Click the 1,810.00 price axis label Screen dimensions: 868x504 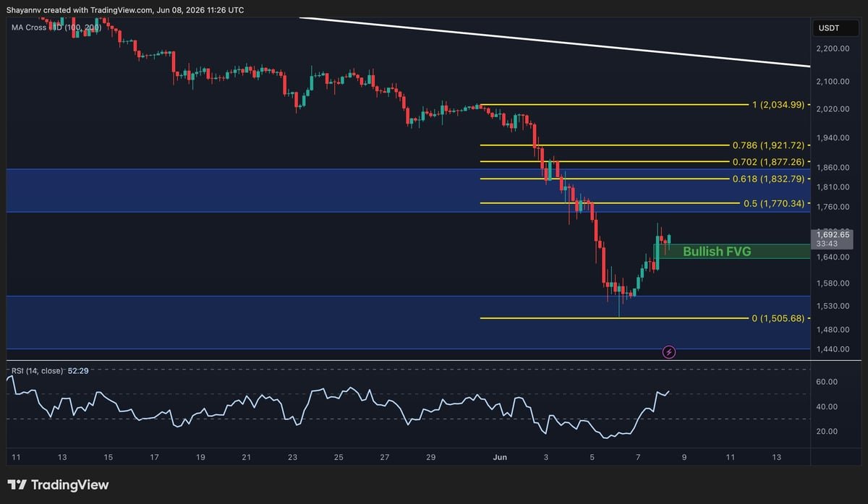pyautogui.click(x=833, y=187)
